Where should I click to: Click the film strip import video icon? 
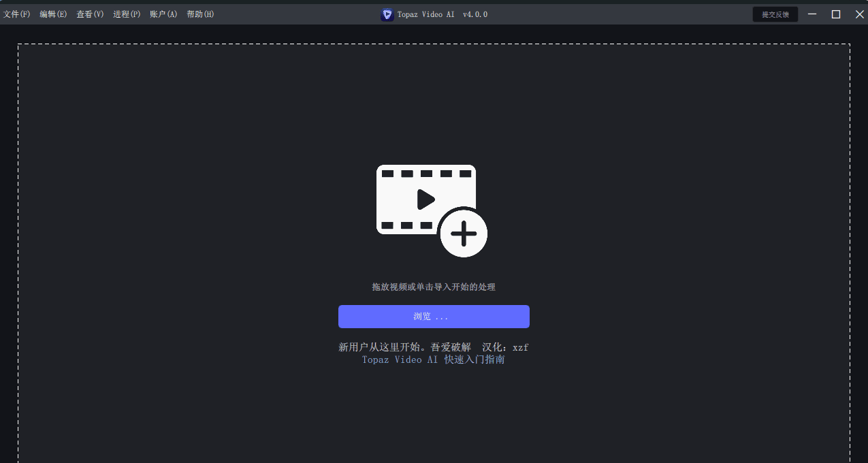[x=432, y=210]
